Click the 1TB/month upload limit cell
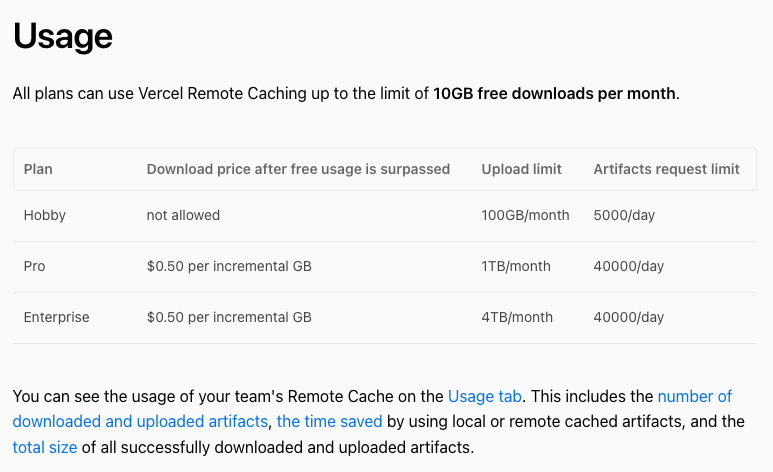This screenshot has width=773, height=472. coord(516,266)
